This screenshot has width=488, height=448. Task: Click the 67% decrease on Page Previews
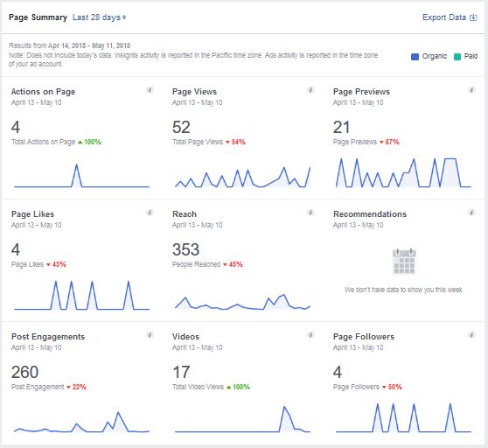click(389, 142)
